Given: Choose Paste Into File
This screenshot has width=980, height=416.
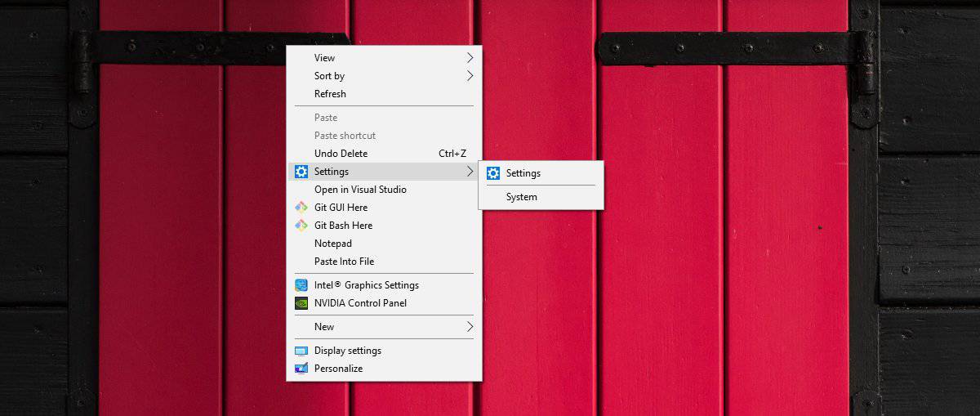Looking at the screenshot, I should (x=384, y=262).
